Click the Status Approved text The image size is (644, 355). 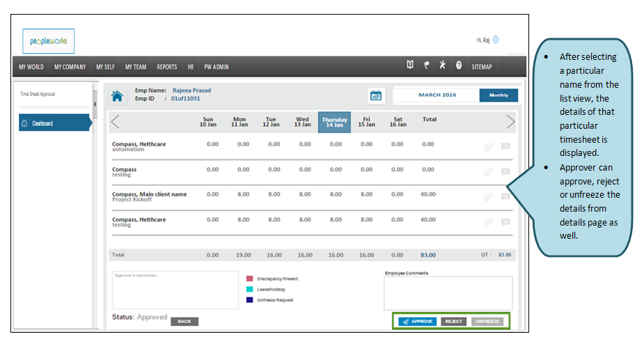point(140,317)
